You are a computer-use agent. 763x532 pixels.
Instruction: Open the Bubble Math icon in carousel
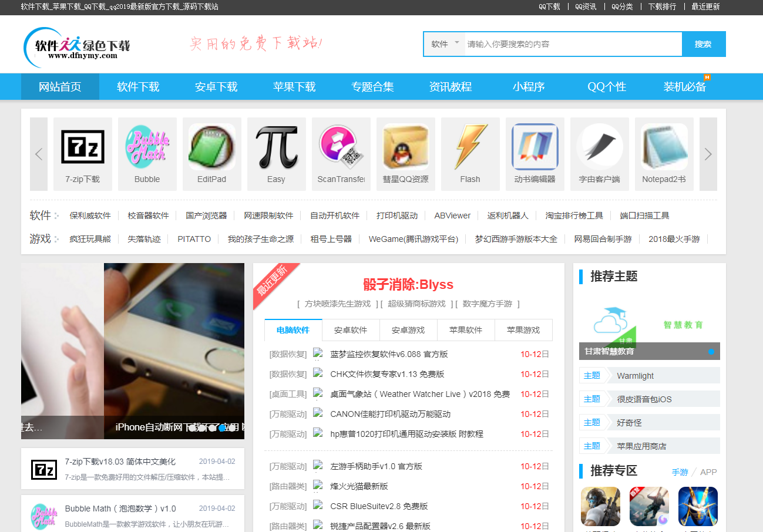pyautogui.click(x=147, y=147)
